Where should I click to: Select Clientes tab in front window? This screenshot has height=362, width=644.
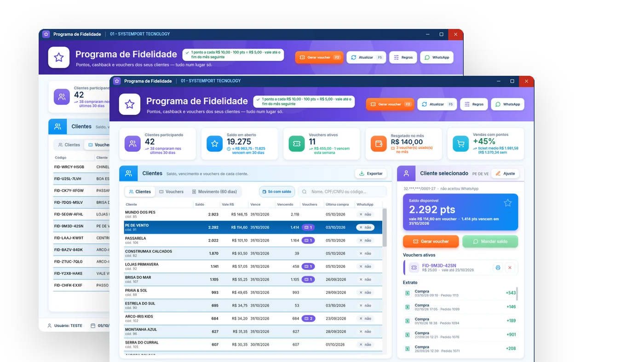(140, 192)
